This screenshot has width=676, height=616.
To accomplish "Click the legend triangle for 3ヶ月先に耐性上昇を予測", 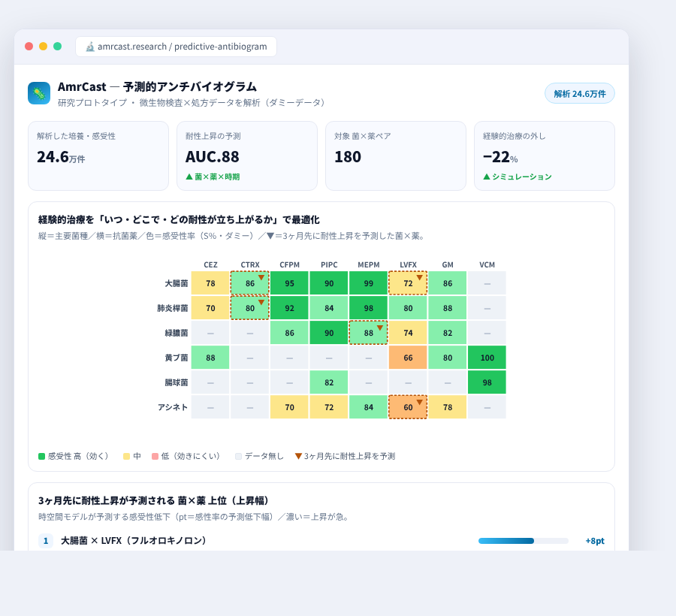I will click(298, 456).
